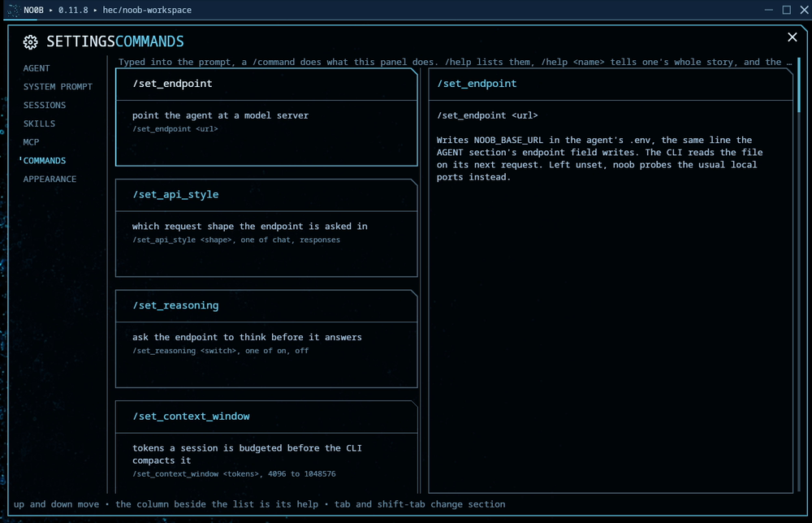Click the NOOB app logo in title bar
The image size is (812, 523).
tap(14, 10)
